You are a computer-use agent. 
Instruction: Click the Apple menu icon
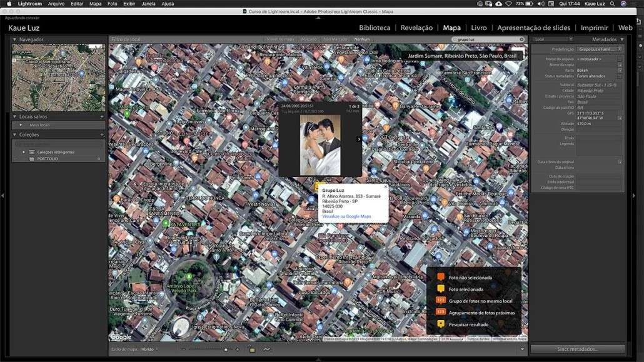(x=9, y=4)
